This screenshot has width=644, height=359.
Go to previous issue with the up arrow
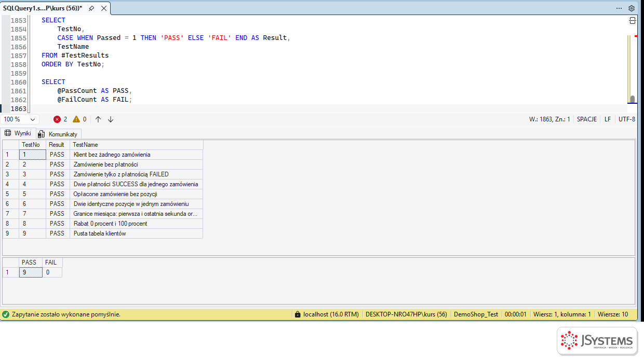(x=98, y=119)
